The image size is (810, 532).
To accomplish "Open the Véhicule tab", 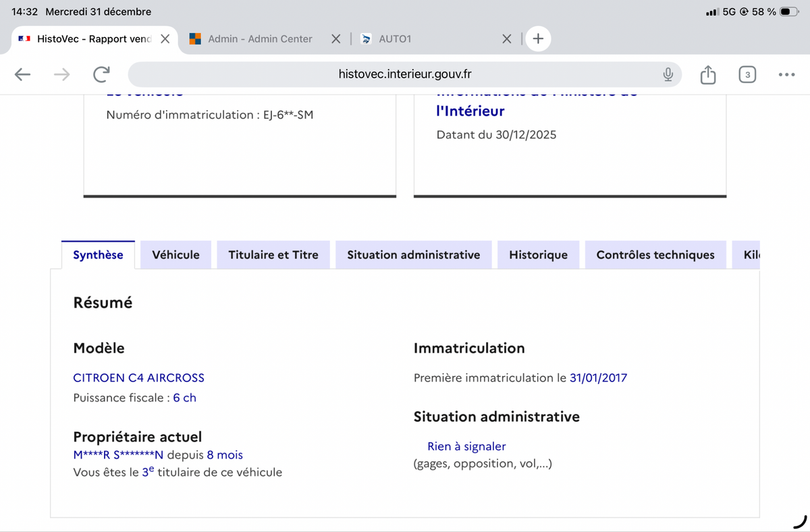I will coord(175,255).
